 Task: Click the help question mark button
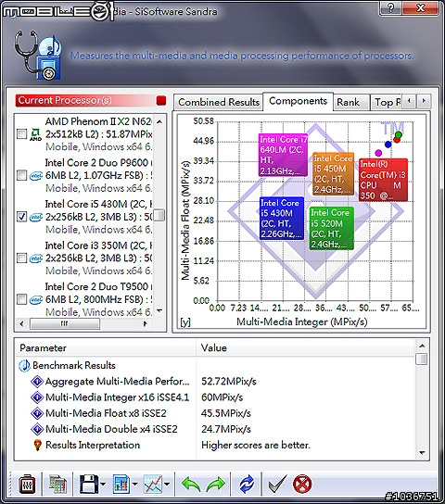[x=390, y=7]
